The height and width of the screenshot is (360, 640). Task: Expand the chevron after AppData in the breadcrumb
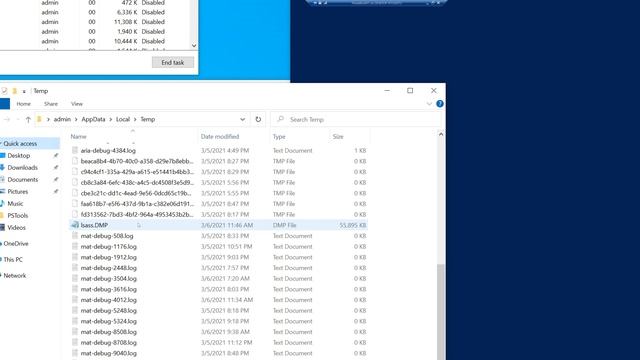click(111, 119)
